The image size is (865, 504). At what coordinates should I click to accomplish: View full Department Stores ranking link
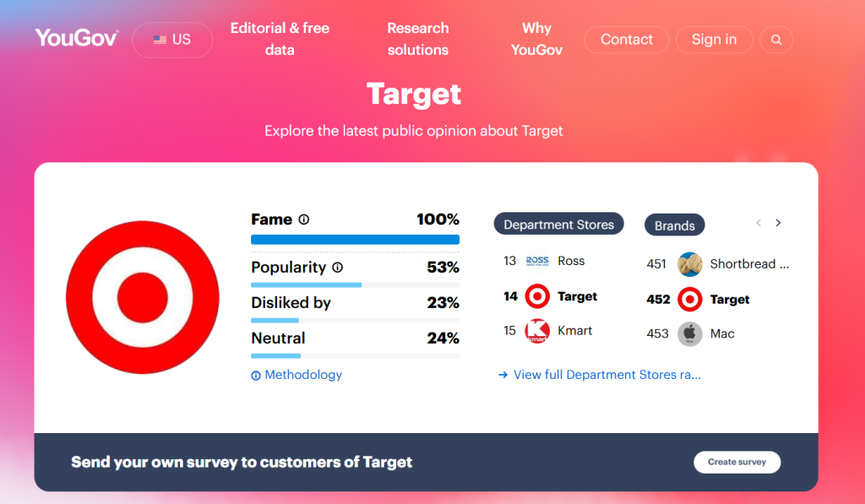click(x=607, y=375)
